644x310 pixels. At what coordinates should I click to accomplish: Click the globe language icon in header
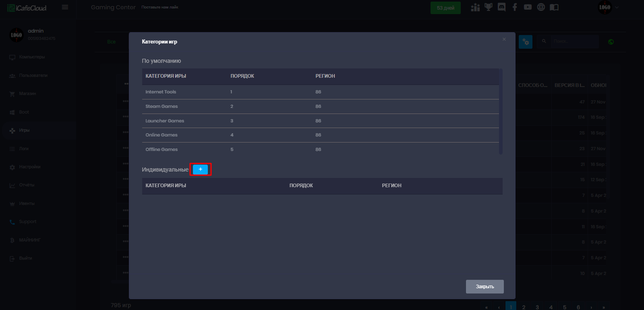pos(541,7)
